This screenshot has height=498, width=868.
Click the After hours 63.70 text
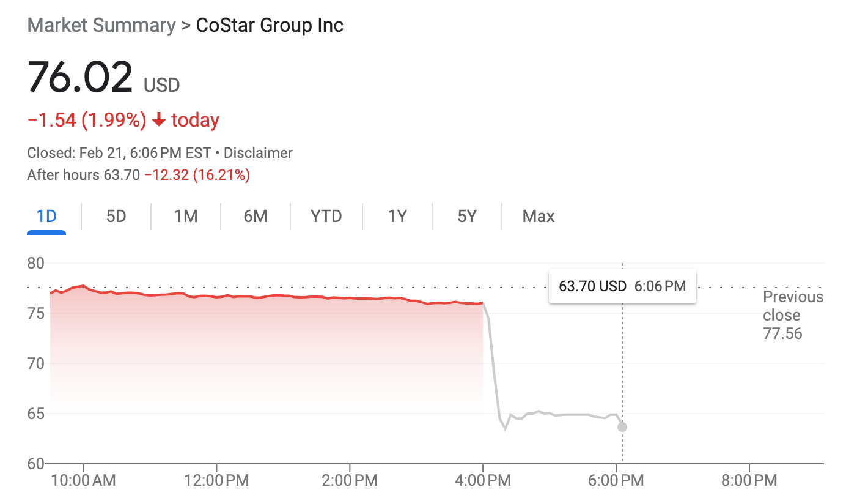84,176
